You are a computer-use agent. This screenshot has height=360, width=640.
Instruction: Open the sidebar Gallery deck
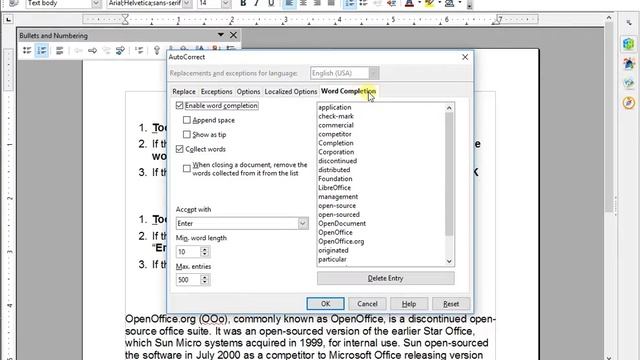629,83
